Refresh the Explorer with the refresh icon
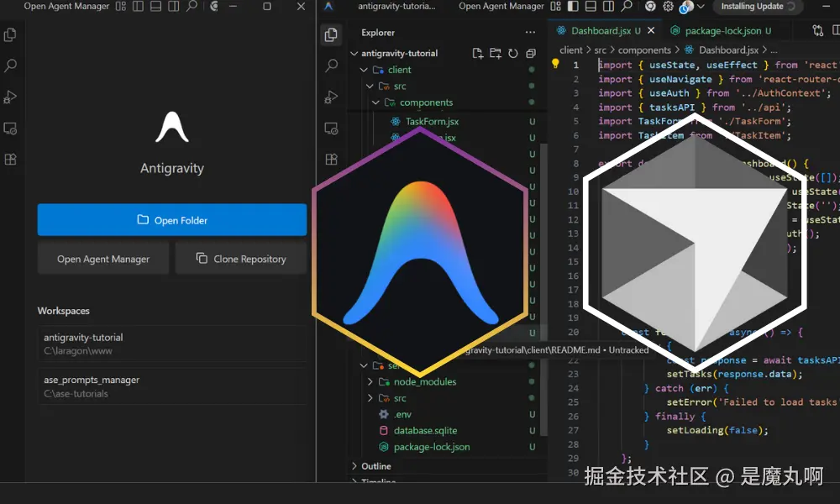Screen dimensions: 840x504 [512, 53]
